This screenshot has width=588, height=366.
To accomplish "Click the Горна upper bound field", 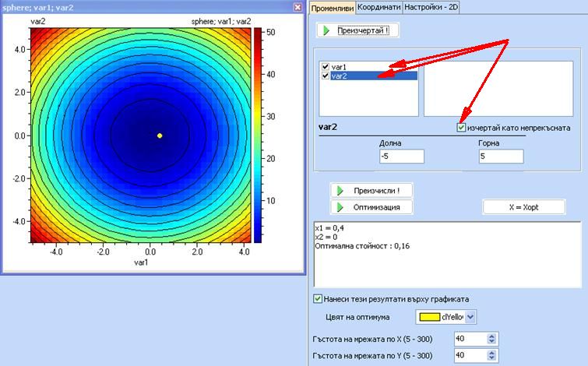I will [x=499, y=157].
